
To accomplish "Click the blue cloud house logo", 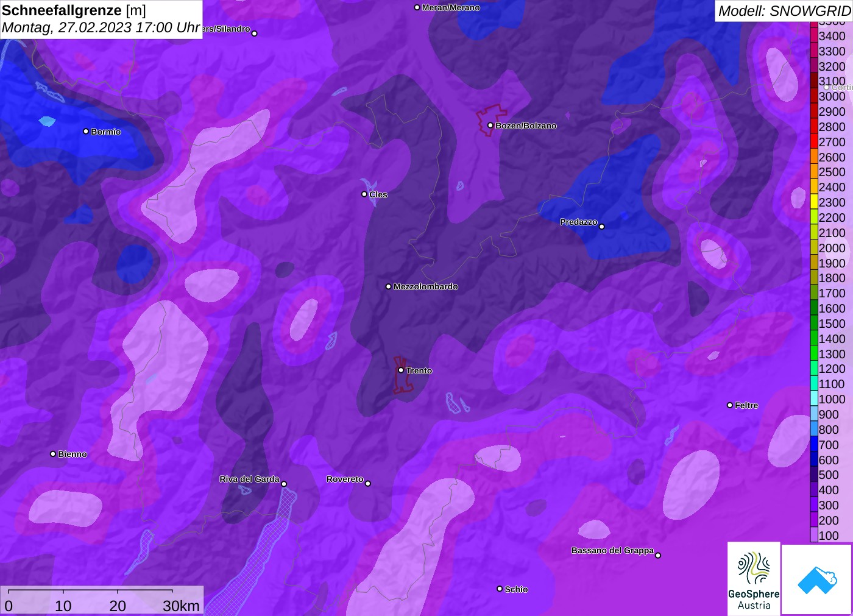I will [x=817, y=579].
